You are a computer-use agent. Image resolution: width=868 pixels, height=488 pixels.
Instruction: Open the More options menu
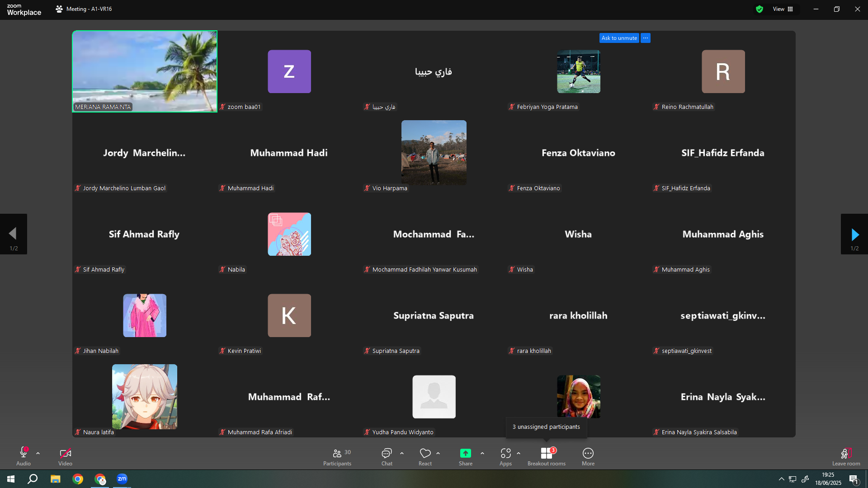(588, 456)
